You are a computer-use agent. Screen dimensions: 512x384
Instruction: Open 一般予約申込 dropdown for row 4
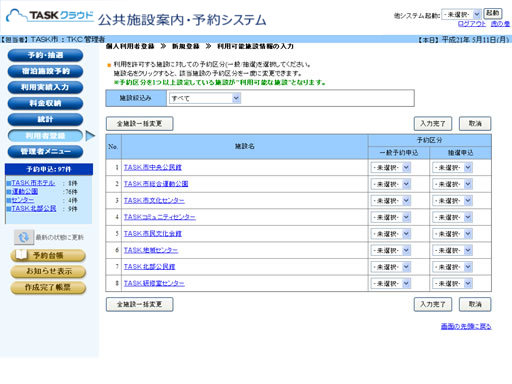[x=390, y=217]
